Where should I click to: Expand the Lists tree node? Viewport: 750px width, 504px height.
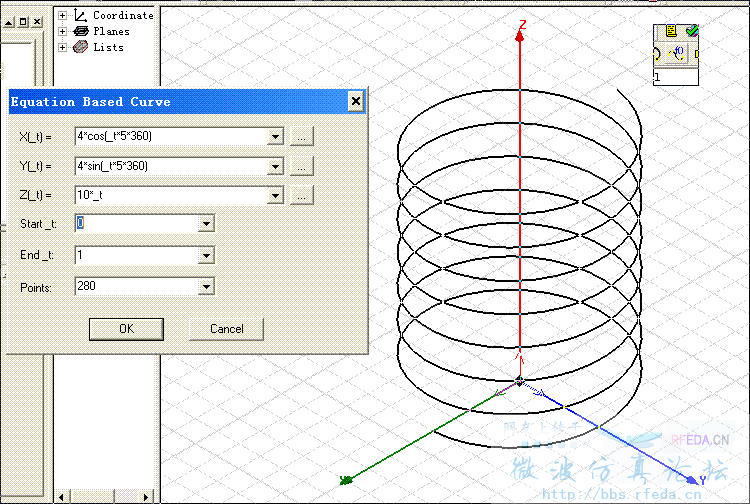[x=62, y=47]
